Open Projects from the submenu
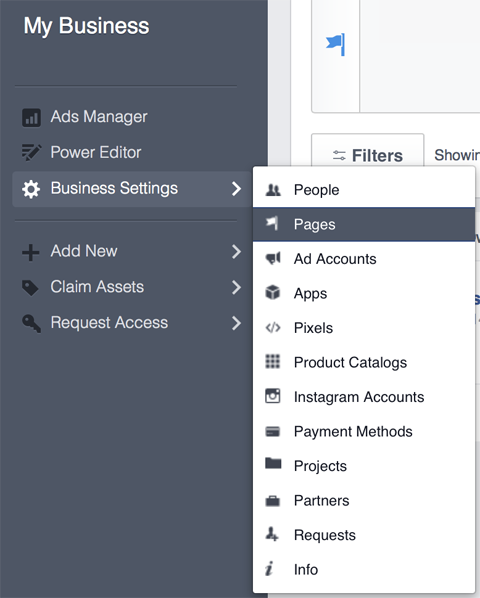This screenshot has height=598, width=480. pos(364,466)
